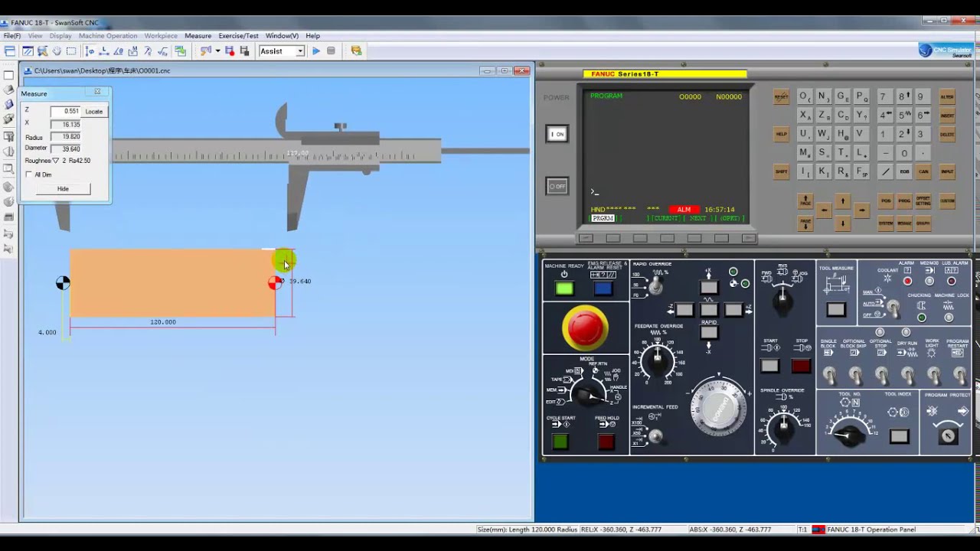
Task: Enable the All Dim checkbox
Action: pos(29,174)
